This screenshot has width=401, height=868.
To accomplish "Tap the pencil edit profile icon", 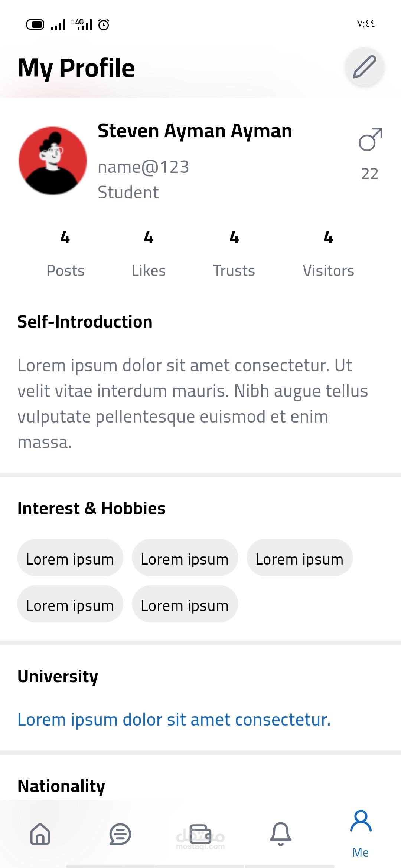I will 364,67.
